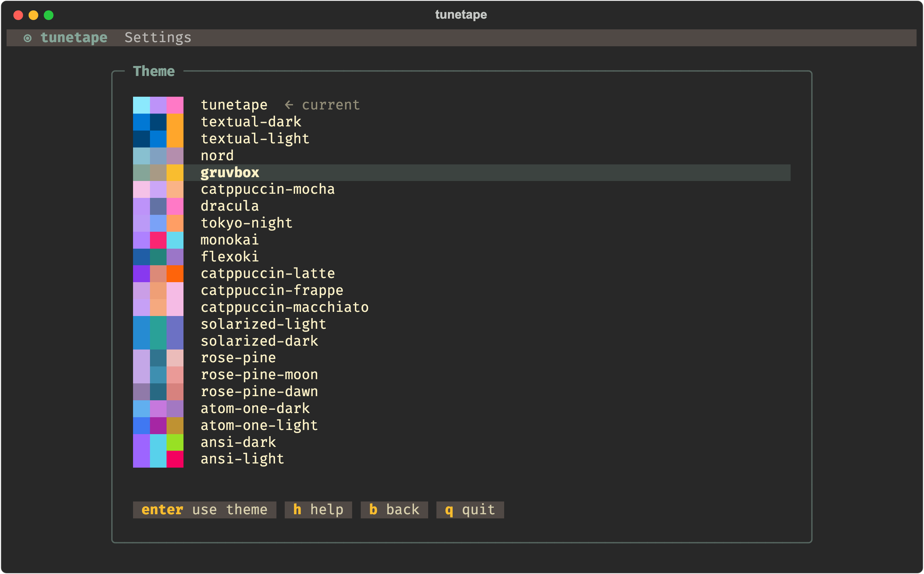Choose catppuccin-mocha from the list
This screenshot has width=924, height=574.
coord(461,190)
